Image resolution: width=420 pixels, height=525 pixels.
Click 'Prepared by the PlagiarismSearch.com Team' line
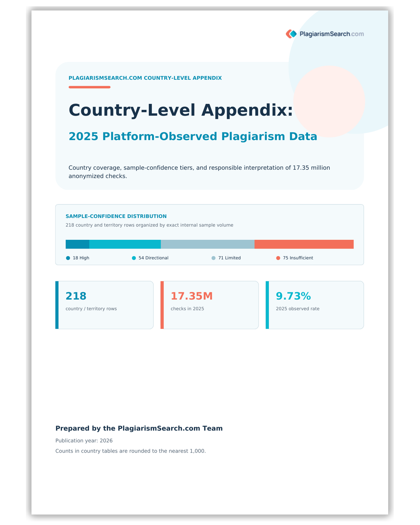[139, 428]
